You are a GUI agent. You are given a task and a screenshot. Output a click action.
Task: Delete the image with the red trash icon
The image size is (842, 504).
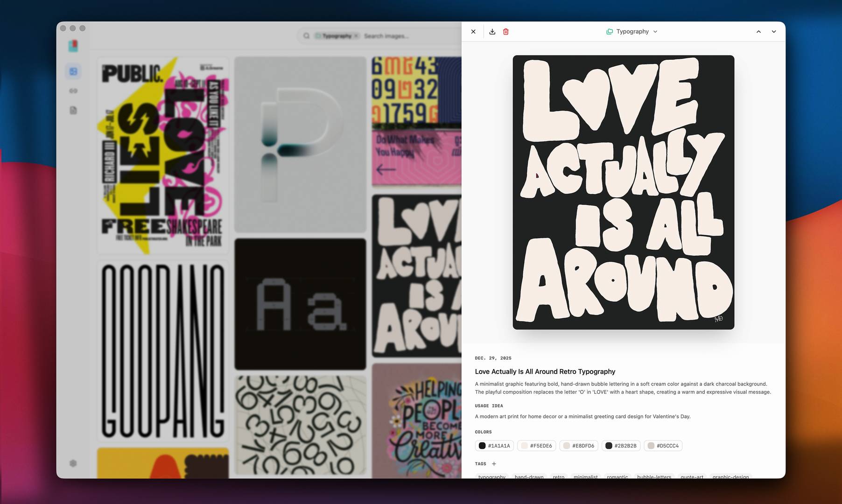coord(505,32)
